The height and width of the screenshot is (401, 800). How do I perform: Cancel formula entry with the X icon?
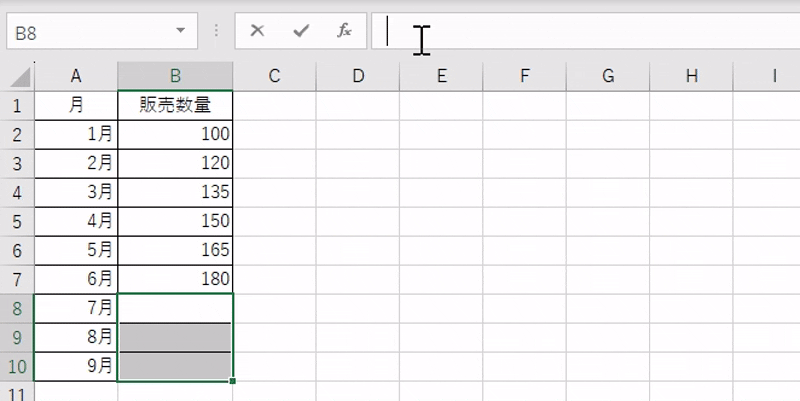click(257, 31)
